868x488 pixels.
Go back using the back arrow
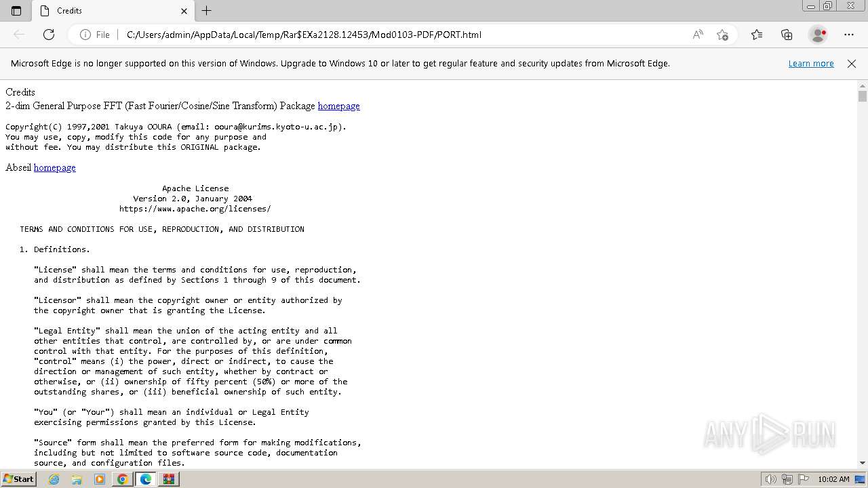[19, 35]
